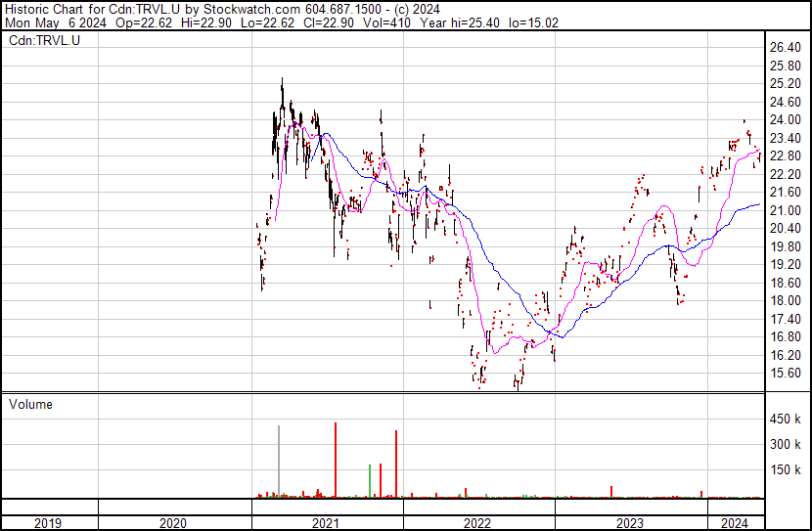
Task: Click the 2021 year label on the timeline
Action: 325,523
